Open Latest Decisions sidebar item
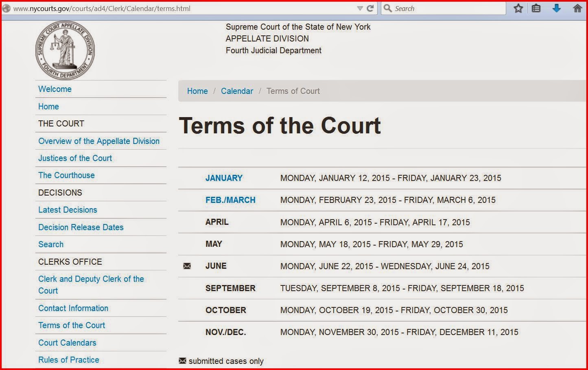Screen dimensions: 588x370 click(x=68, y=210)
